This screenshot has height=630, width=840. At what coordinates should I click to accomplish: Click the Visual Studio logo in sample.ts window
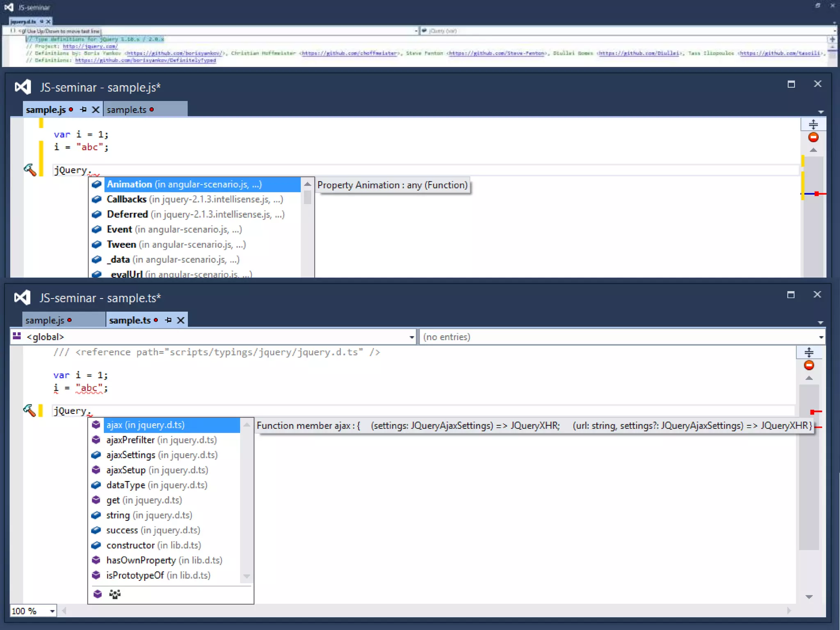(23, 297)
